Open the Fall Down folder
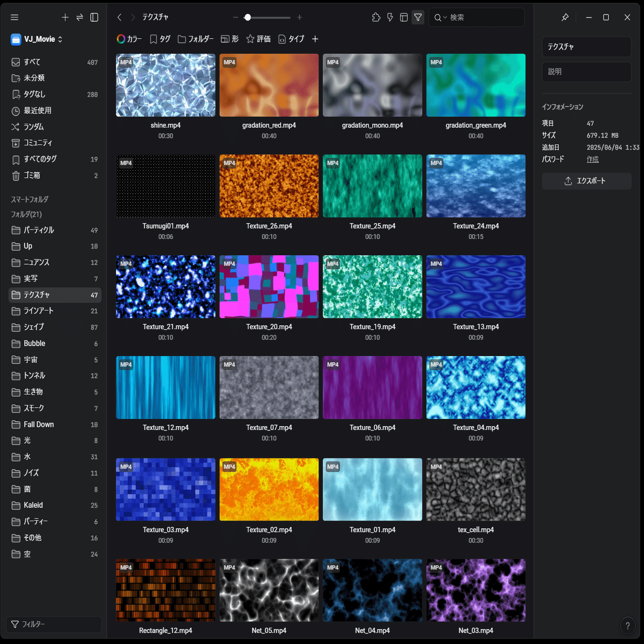644x644 pixels. pos(55,425)
